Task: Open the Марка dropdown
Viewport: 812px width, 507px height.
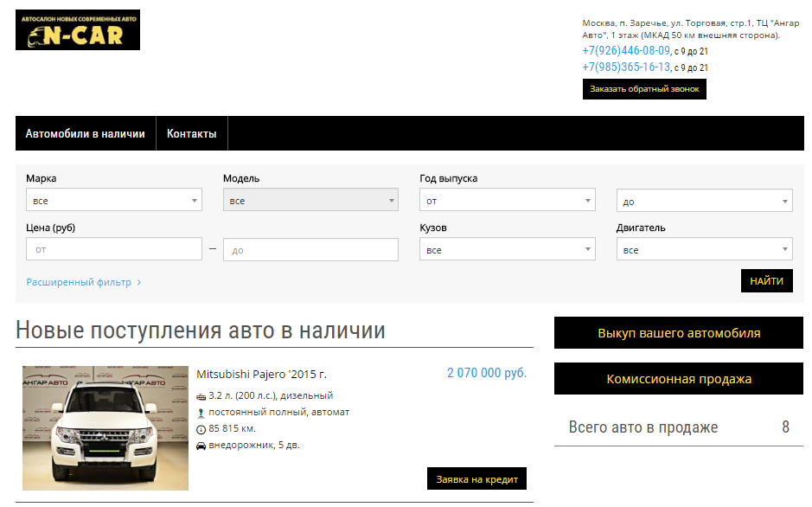Action: [114, 200]
